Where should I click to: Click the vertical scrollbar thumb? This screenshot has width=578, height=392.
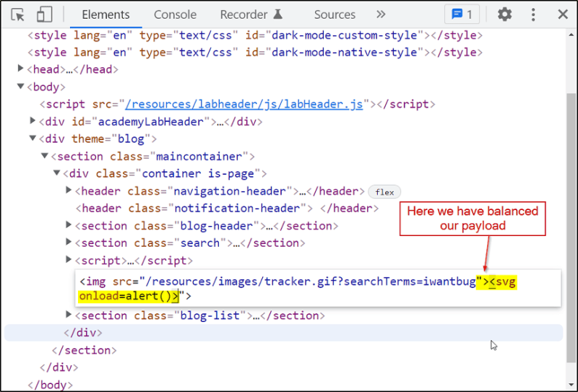[x=571, y=228]
